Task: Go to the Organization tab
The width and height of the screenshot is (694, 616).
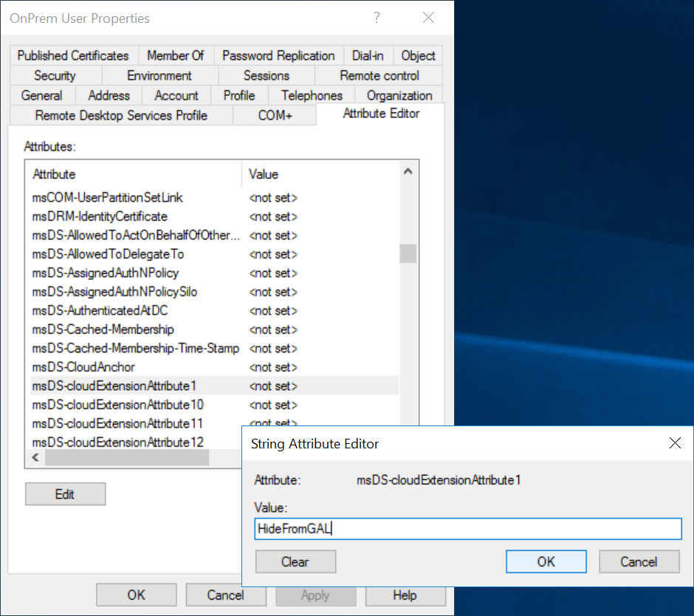Action: pyautogui.click(x=399, y=95)
